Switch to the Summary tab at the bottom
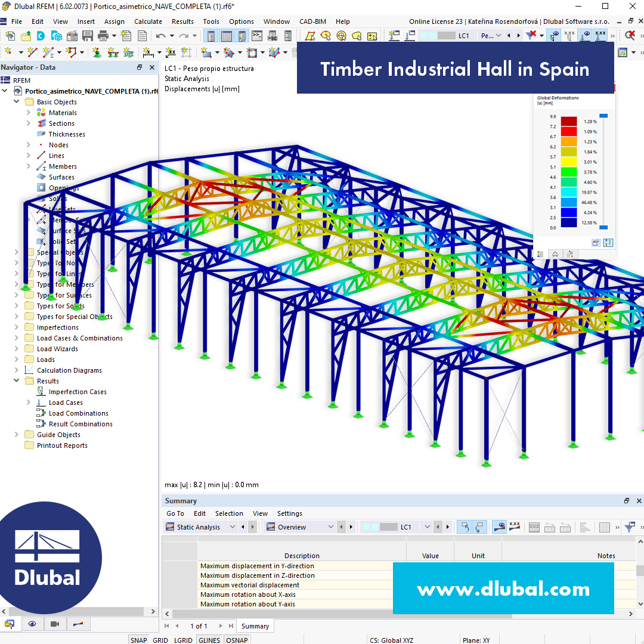The image size is (644, 644). click(x=255, y=626)
